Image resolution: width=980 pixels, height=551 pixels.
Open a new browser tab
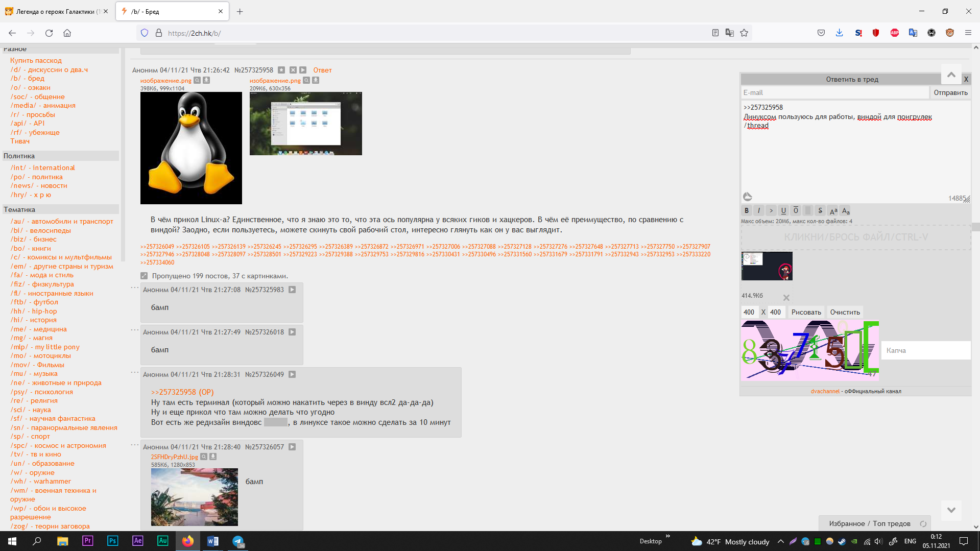click(x=240, y=11)
